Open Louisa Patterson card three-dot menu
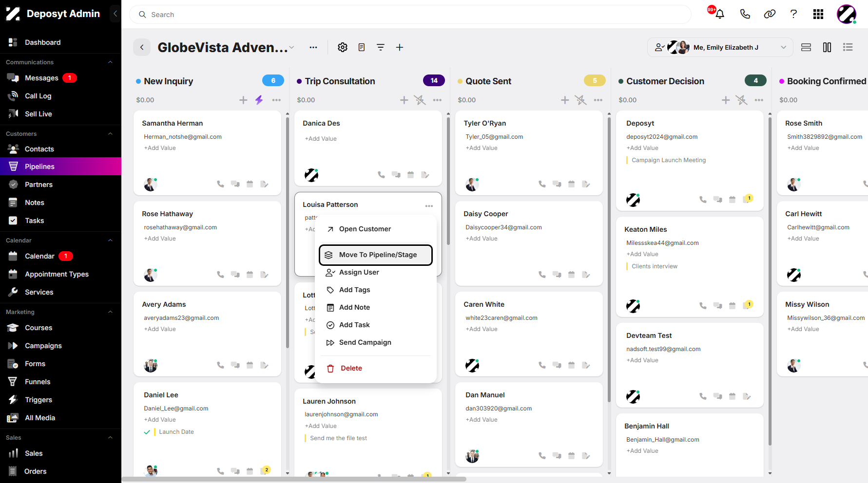 click(429, 206)
